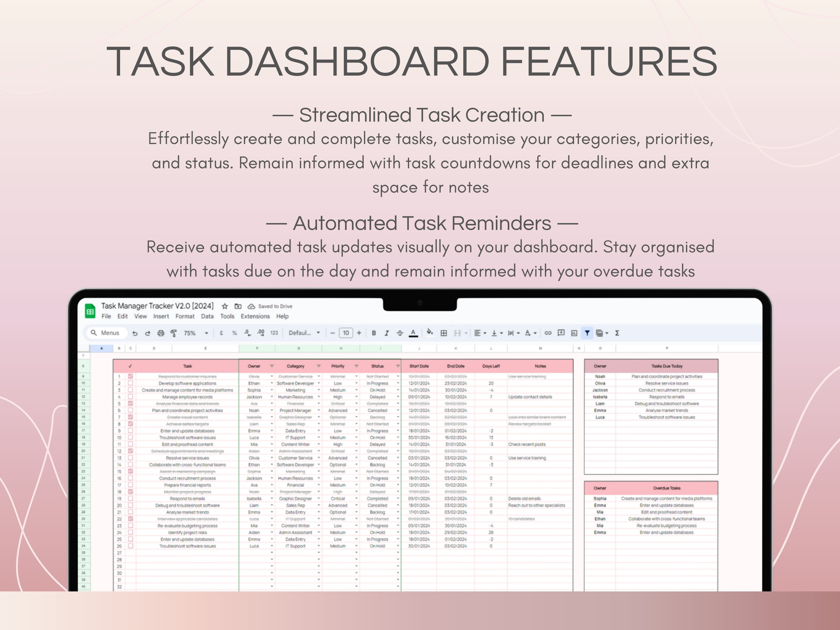Click the Saved to Drive label

tap(275, 306)
